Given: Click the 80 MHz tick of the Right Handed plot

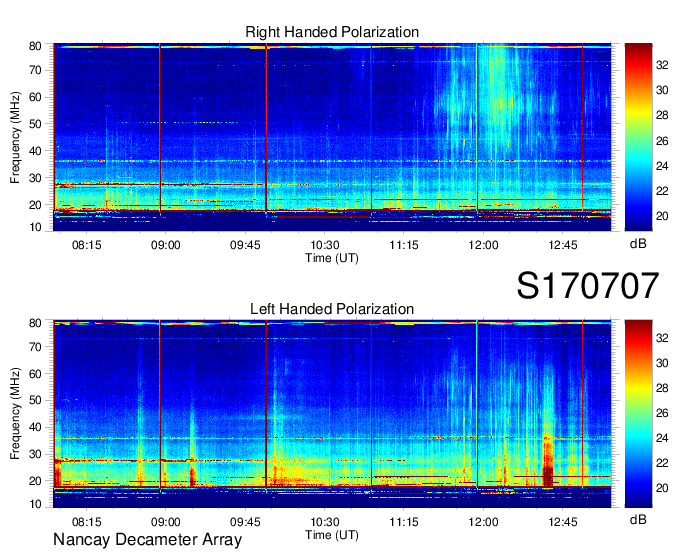Looking at the screenshot, I should click(35, 46).
